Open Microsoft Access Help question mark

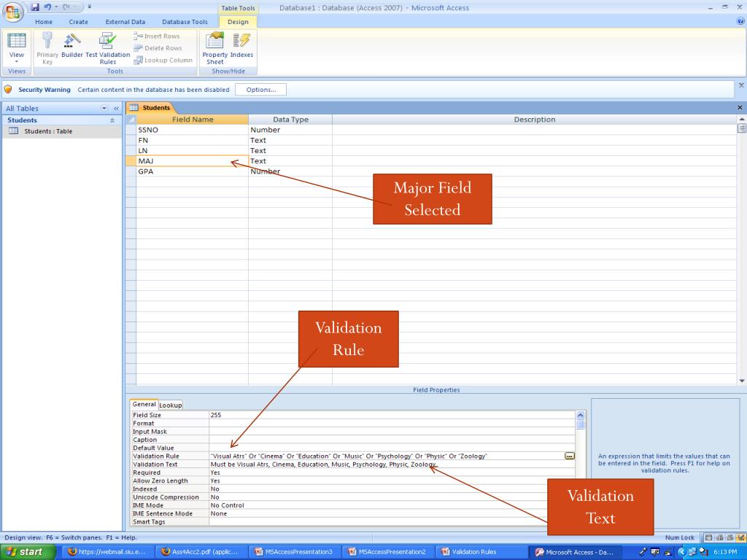coord(740,21)
